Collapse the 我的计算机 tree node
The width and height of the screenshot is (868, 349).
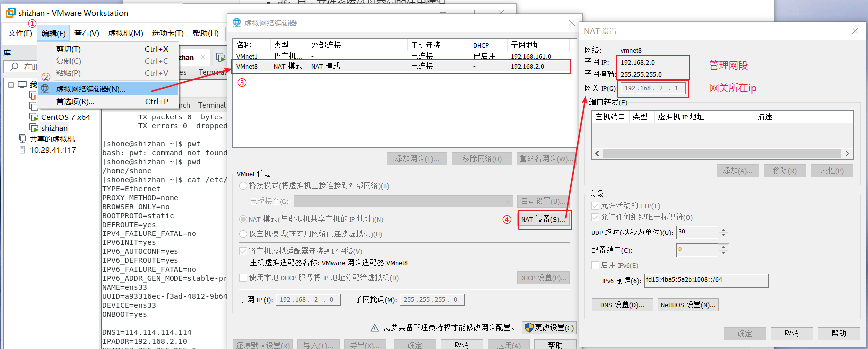pos(11,85)
